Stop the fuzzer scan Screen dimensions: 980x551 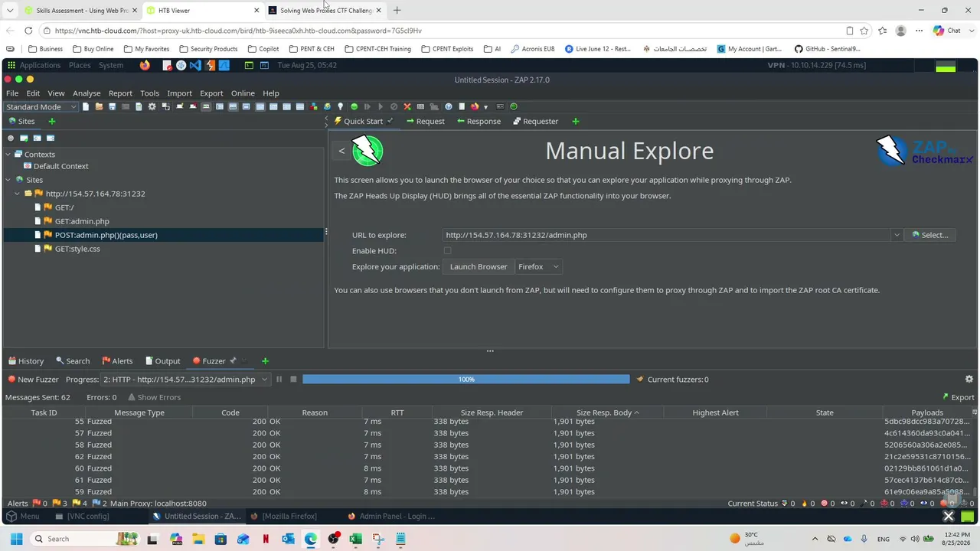[x=293, y=380]
